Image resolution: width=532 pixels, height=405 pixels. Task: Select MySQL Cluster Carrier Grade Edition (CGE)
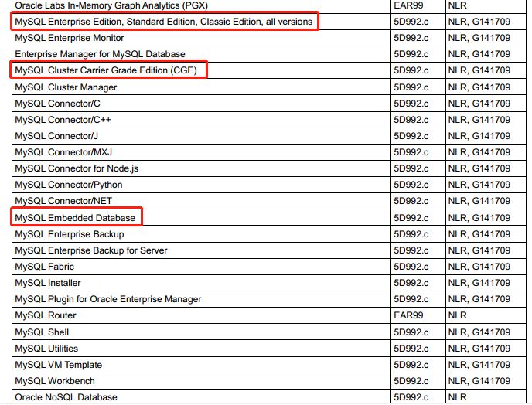[106, 70]
